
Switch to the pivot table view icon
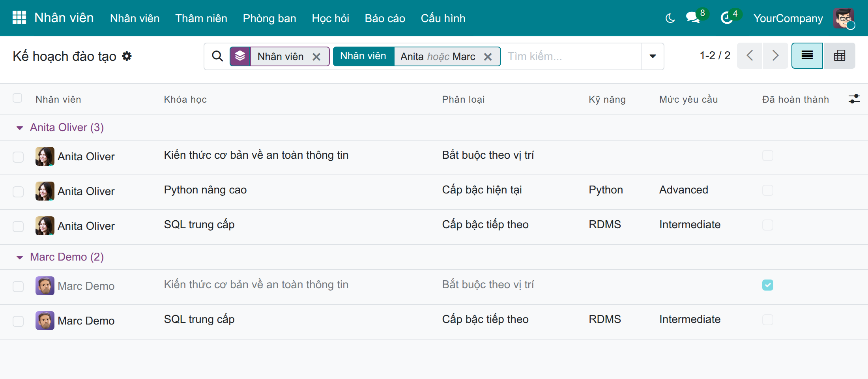840,56
